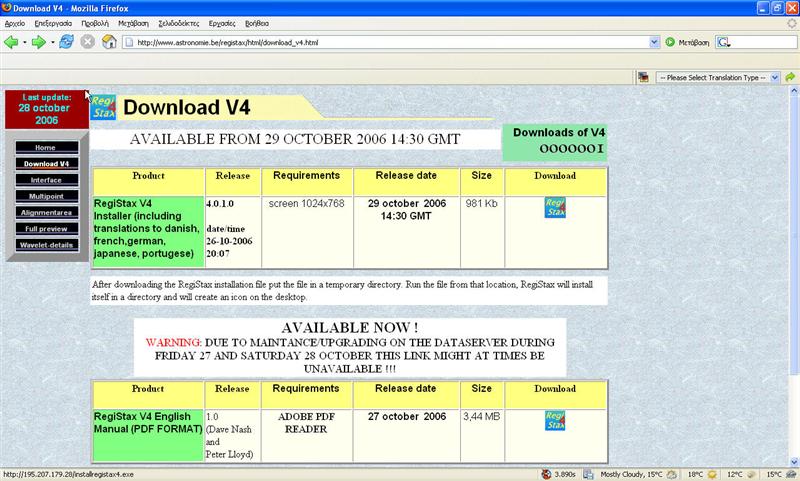
Task: Click the 3.890s load time text
Action: coord(564,474)
